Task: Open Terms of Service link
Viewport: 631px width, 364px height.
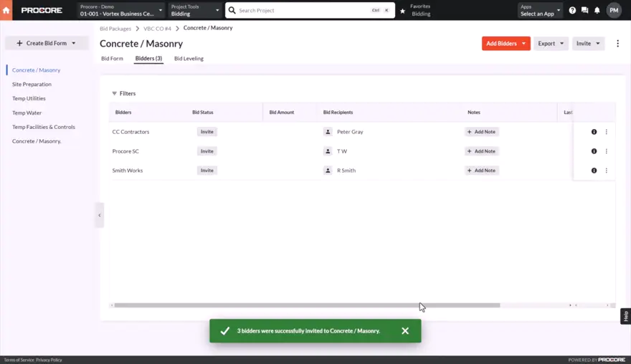Action: (x=19, y=360)
